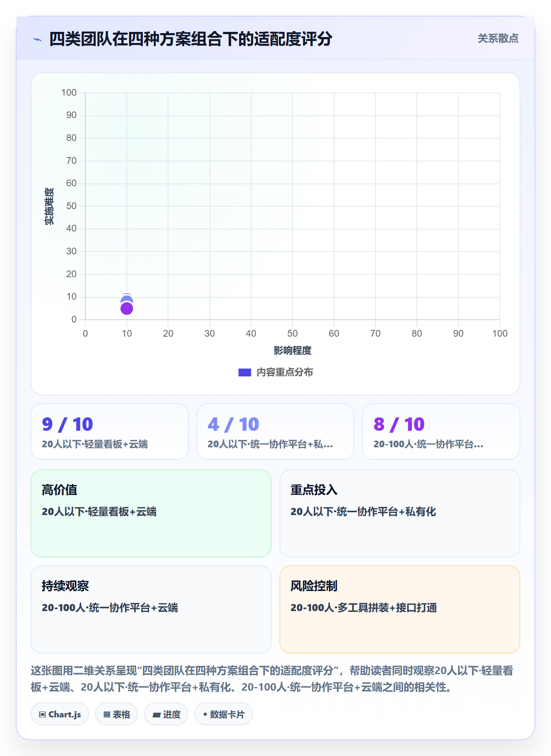Click the 8 / 10 score value
Screen dimensions: 551x756
399,424
